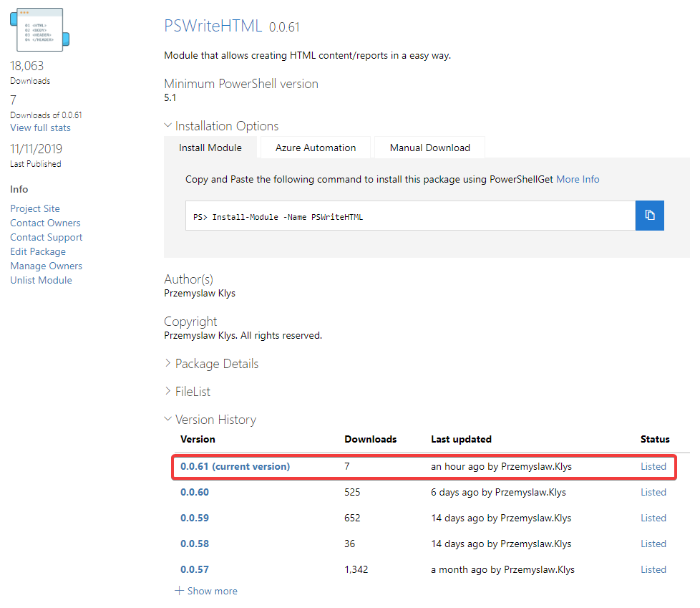The width and height of the screenshot is (700, 608).
Task: Open the Manual Download tab
Action: pos(429,148)
